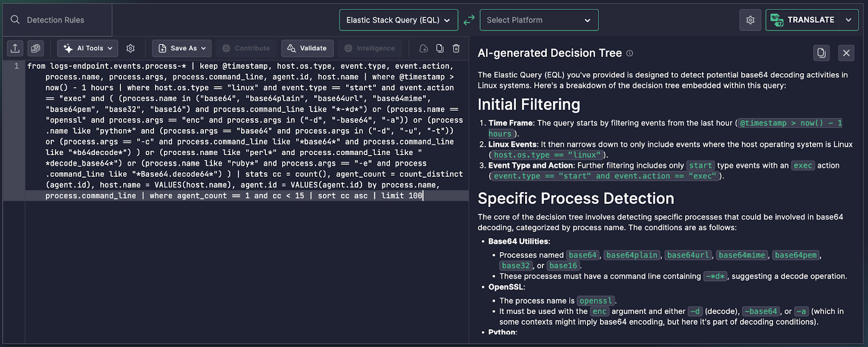
Task: Click the Linux Events list item label
Action: 513,144
